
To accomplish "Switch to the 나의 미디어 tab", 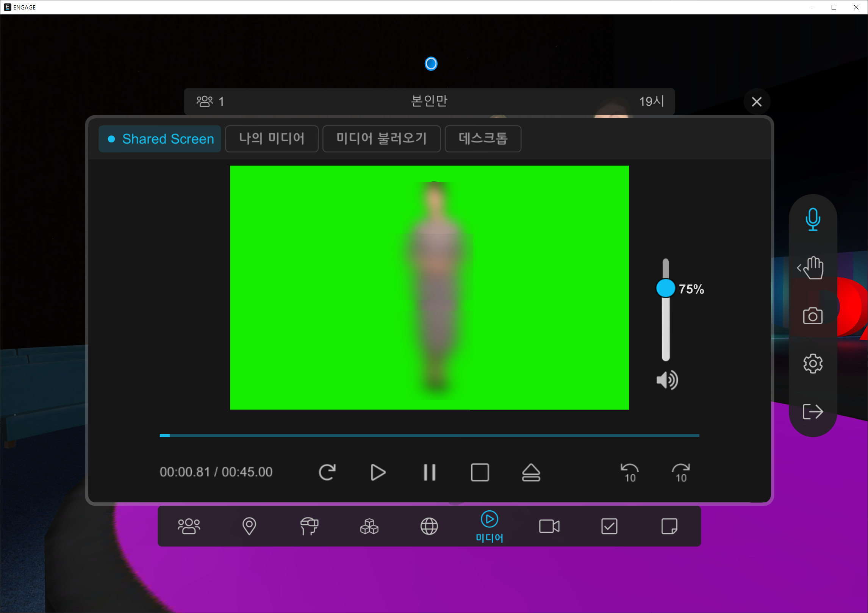I will pyautogui.click(x=272, y=139).
